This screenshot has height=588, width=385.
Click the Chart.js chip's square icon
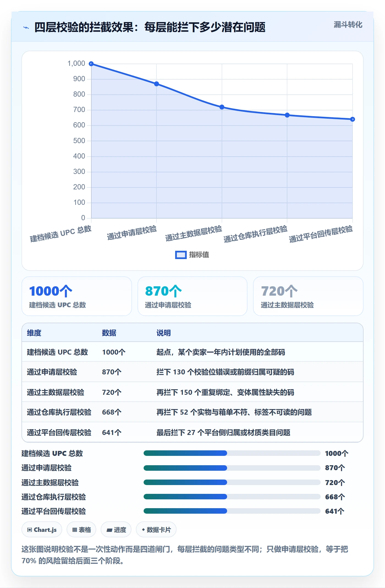point(30,530)
